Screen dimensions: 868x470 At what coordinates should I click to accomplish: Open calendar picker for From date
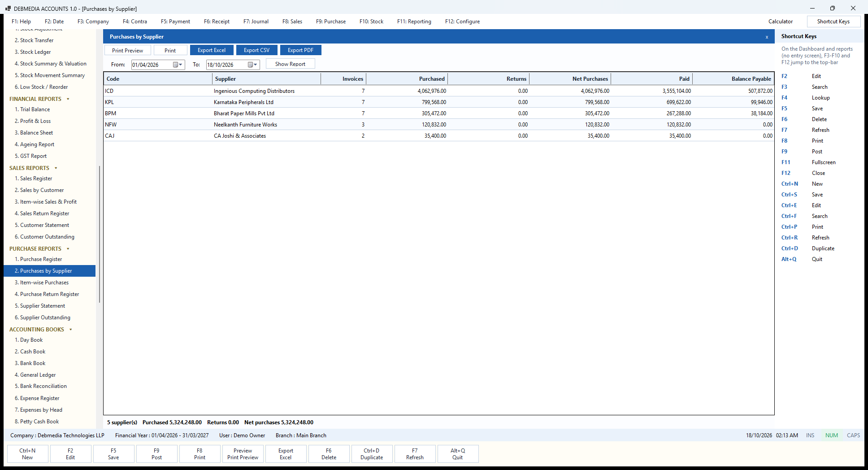coord(175,65)
